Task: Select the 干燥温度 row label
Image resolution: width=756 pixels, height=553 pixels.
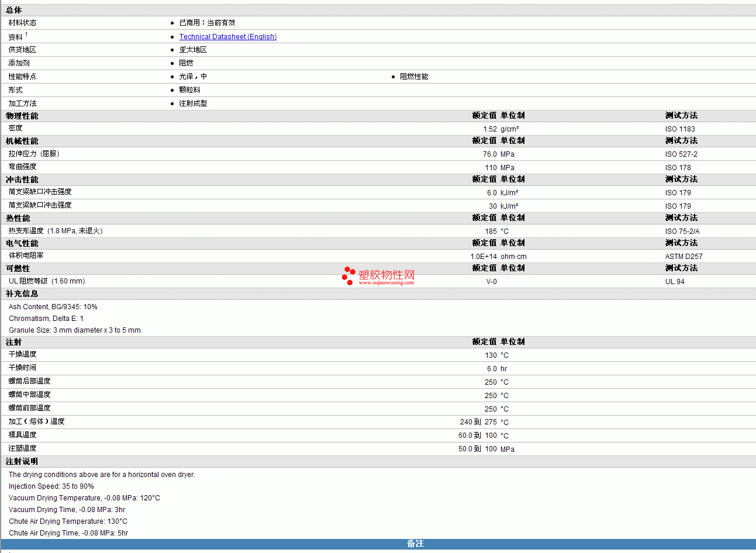Action: click(22, 354)
